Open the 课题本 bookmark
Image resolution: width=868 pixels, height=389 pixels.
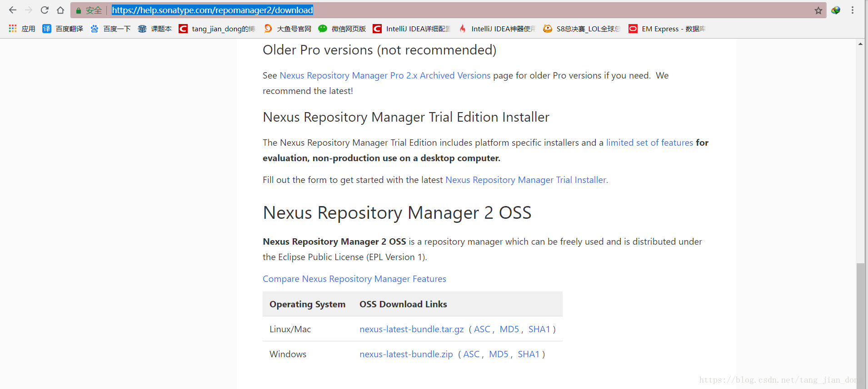(x=155, y=29)
